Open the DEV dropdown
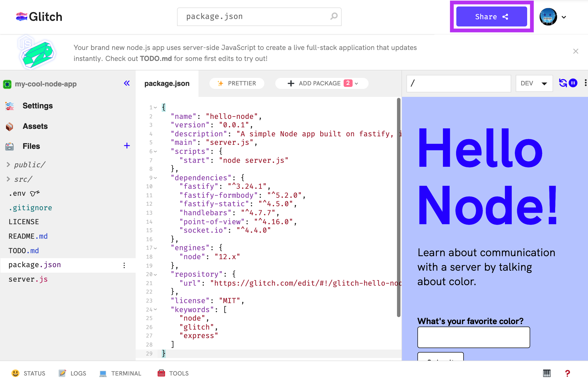 pos(534,83)
